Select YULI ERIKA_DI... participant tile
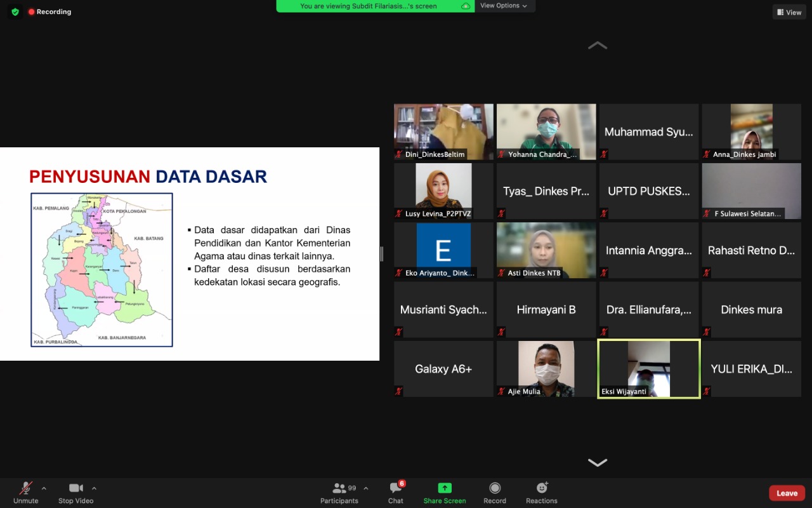The height and width of the screenshot is (508, 812). [752, 369]
